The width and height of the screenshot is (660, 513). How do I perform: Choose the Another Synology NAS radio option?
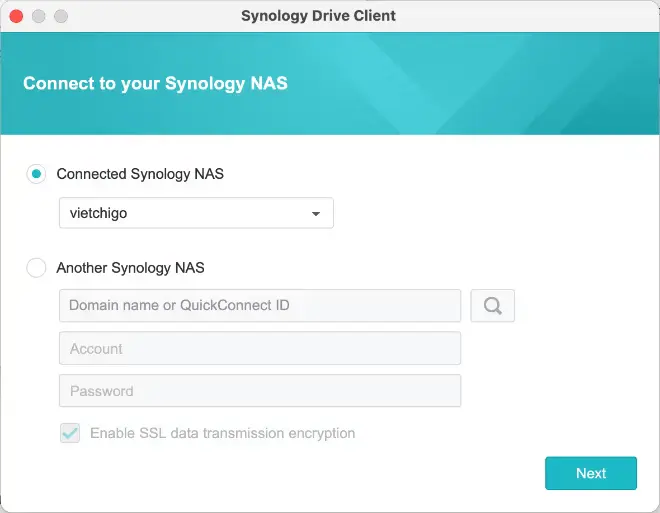[x=37, y=268]
